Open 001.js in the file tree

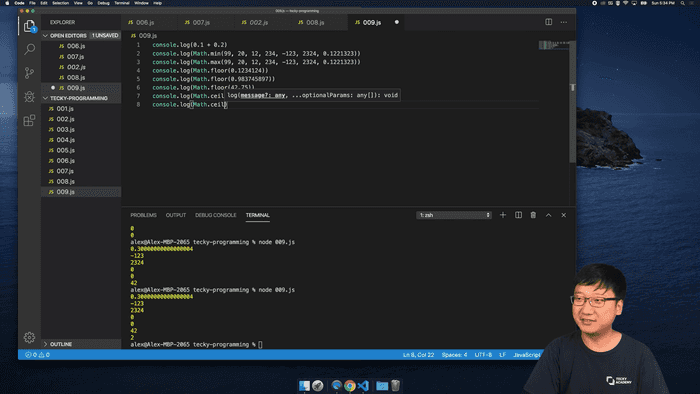81,108
